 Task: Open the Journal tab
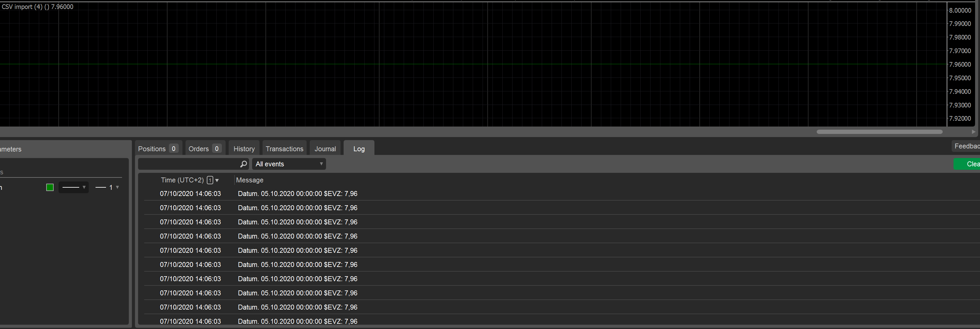click(325, 148)
